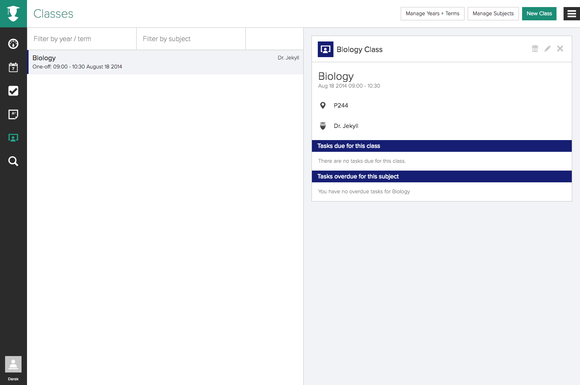Open the tasks checkmark icon in sidebar
This screenshot has height=385, width=580.
(x=13, y=91)
